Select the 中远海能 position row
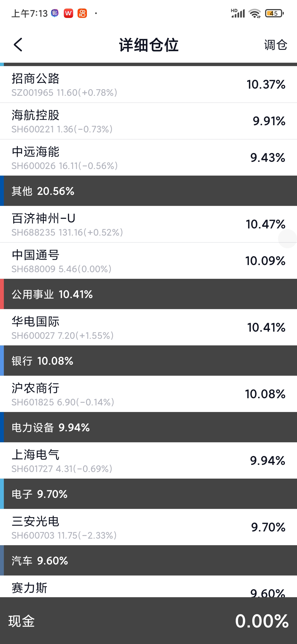 tap(148, 158)
